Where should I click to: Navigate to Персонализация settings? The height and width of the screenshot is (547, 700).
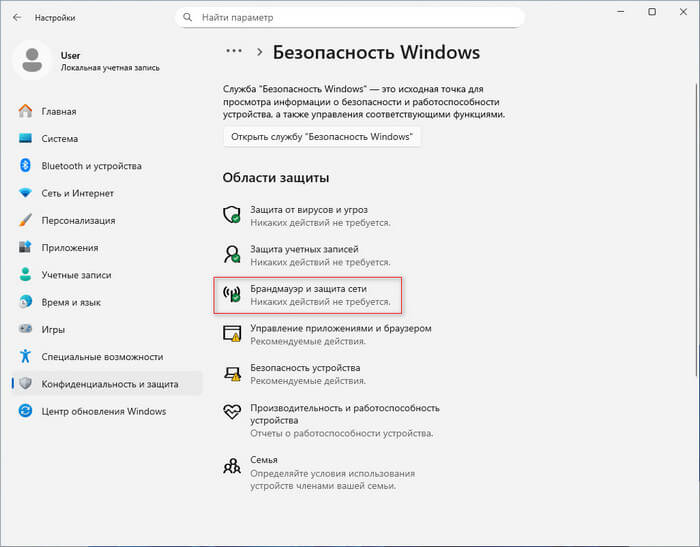pyautogui.click(x=78, y=220)
